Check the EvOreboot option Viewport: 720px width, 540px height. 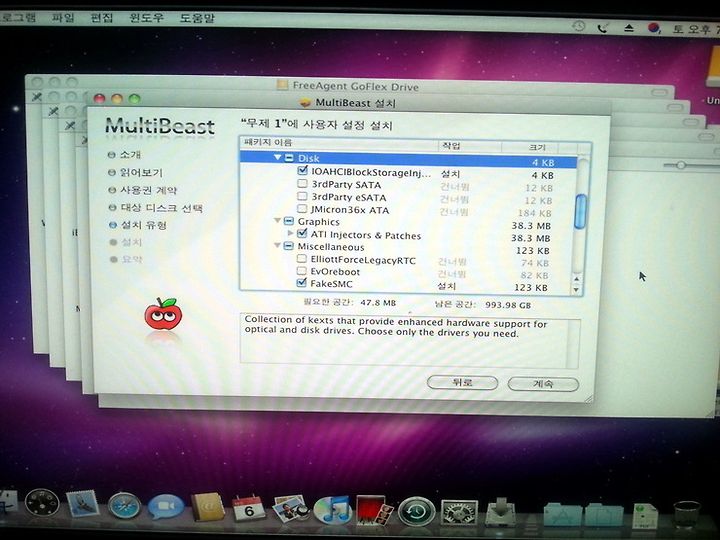click(302, 271)
